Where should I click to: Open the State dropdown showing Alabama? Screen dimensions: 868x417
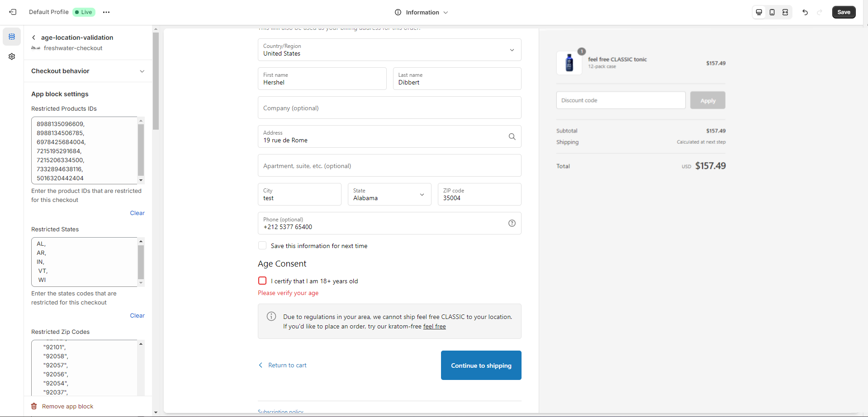(389, 194)
